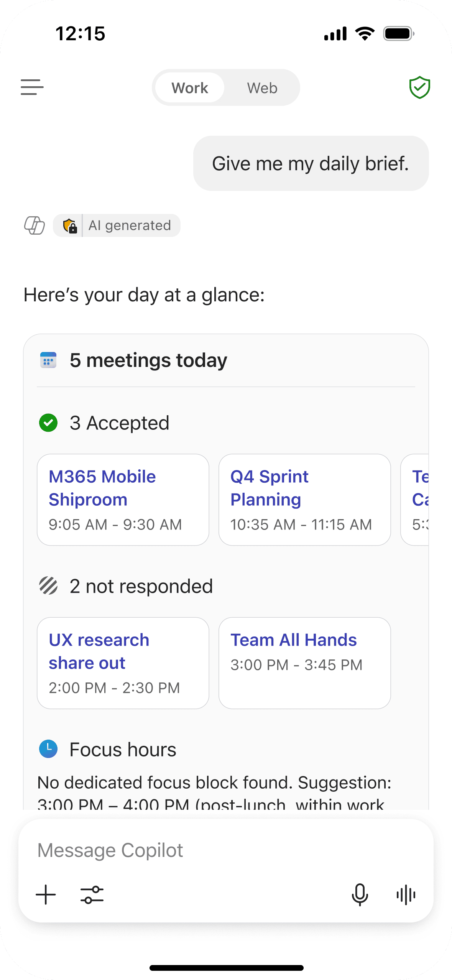
Task: Start voice mode with waveform icon
Action: (x=406, y=894)
